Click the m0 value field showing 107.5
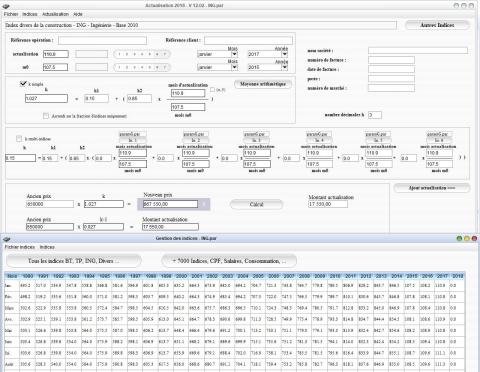Viewport: 480px width, 372px height. [x=56, y=67]
